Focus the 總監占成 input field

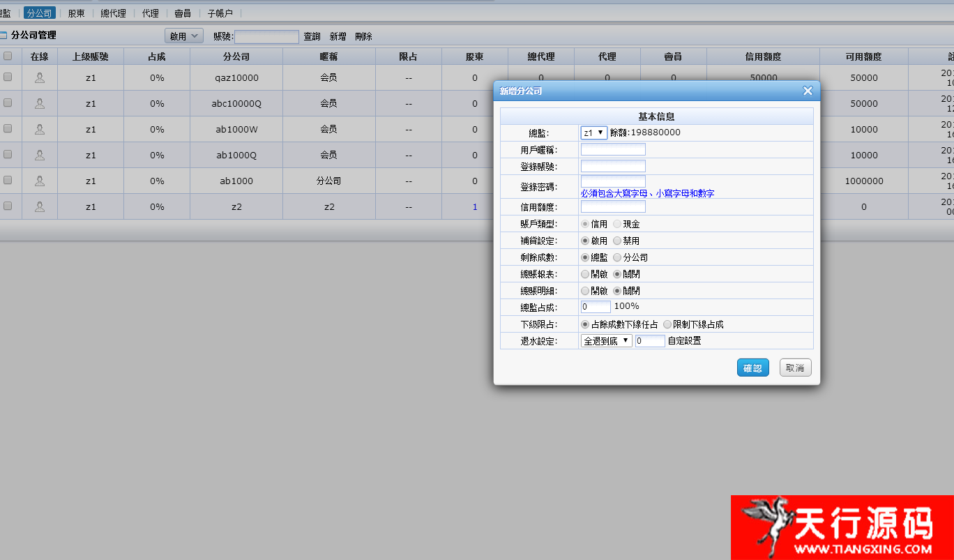pos(596,307)
